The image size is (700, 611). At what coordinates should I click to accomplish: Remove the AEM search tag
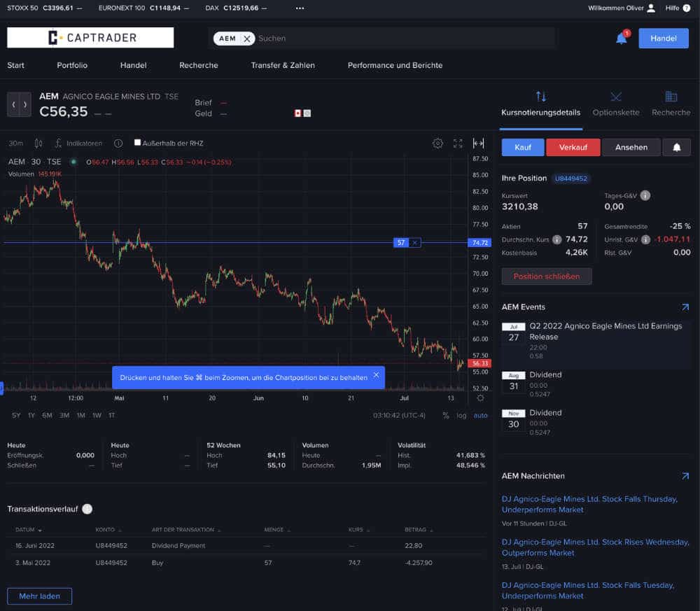tap(247, 38)
